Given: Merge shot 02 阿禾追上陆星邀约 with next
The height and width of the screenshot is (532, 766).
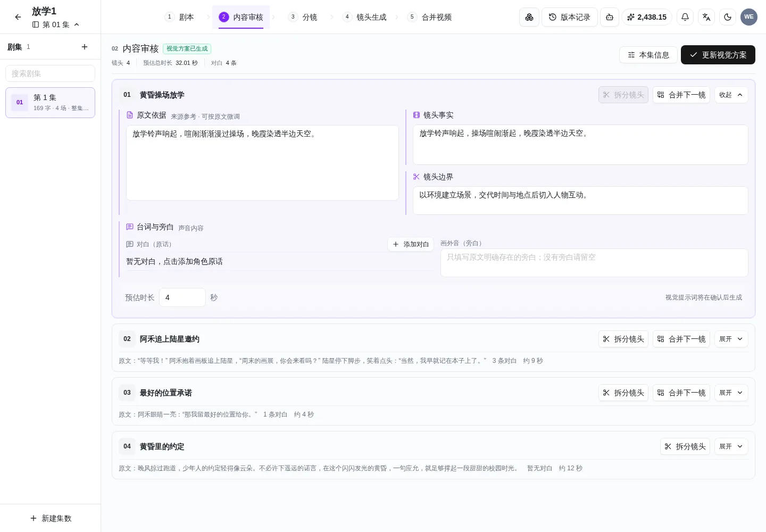Looking at the screenshot, I should tap(681, 339).
